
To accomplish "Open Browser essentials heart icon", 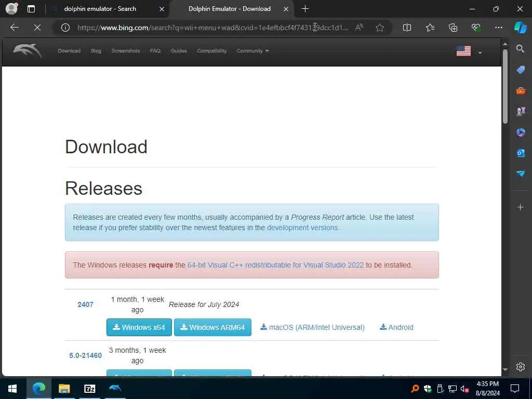I will 476,28.
